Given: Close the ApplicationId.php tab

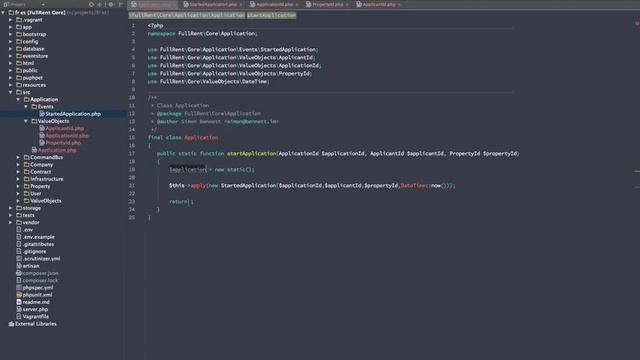Looking at the screenshot, I should click(x=297, y=4).
